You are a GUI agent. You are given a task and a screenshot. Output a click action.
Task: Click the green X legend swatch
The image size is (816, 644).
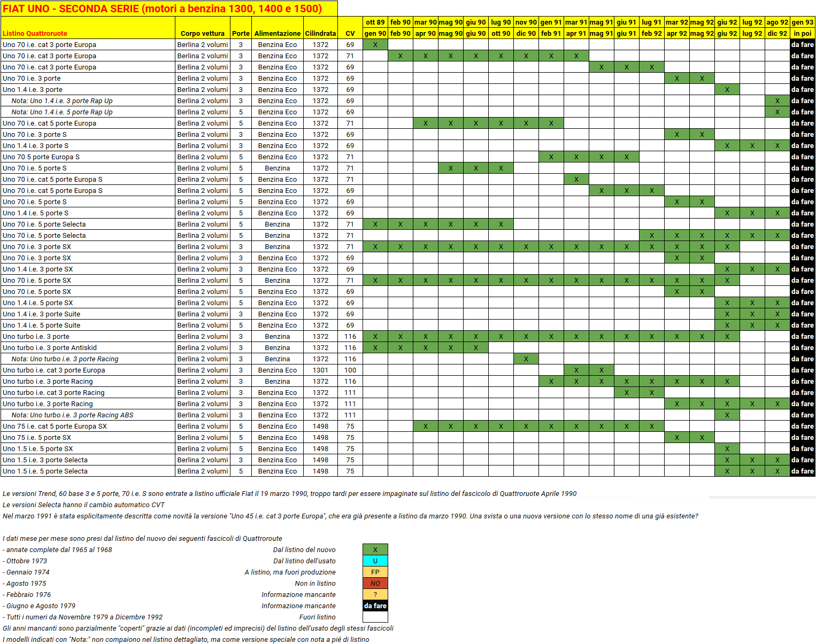point(375,549)
